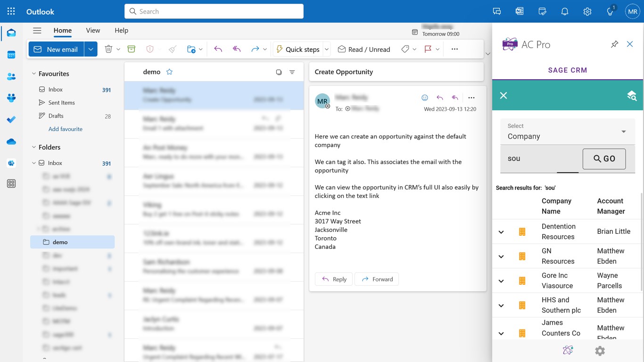
Task: Switch to the View tab
Action: click(x=93, y=30)
